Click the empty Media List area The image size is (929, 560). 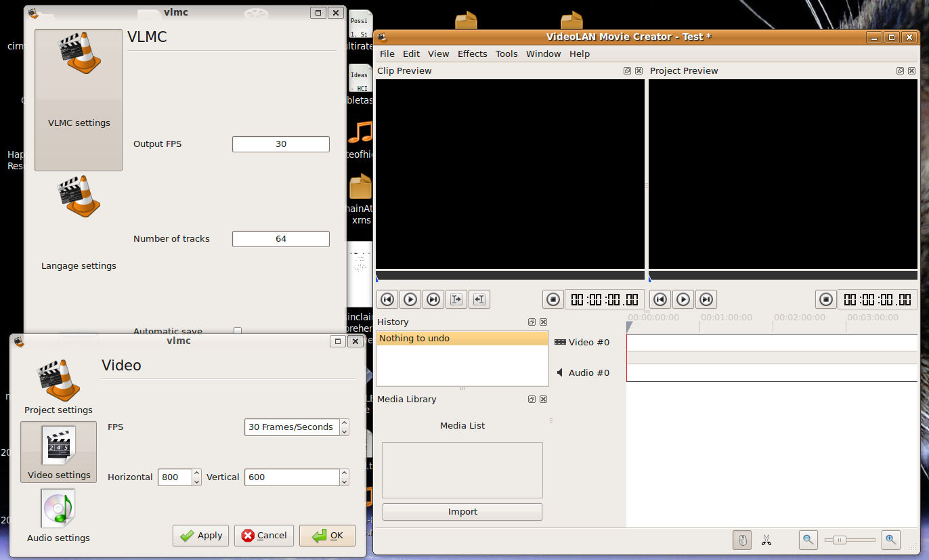tap(462, 471)
